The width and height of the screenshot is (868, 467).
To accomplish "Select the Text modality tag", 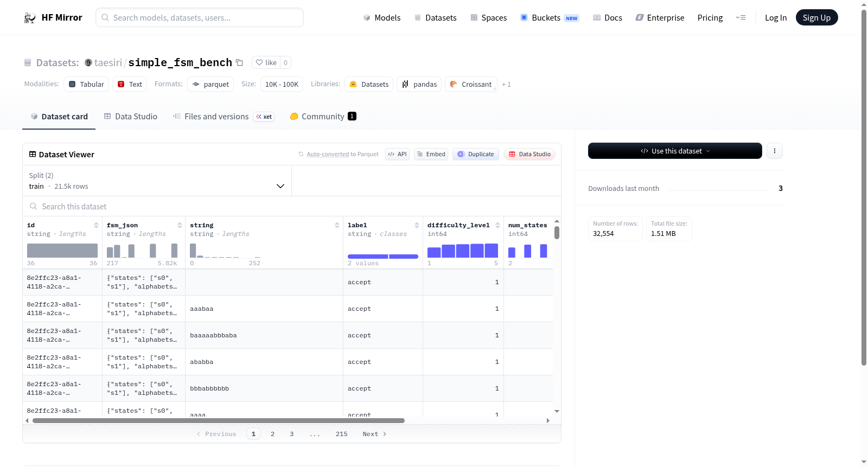I will pyautogui.click(x=130, y=84).
